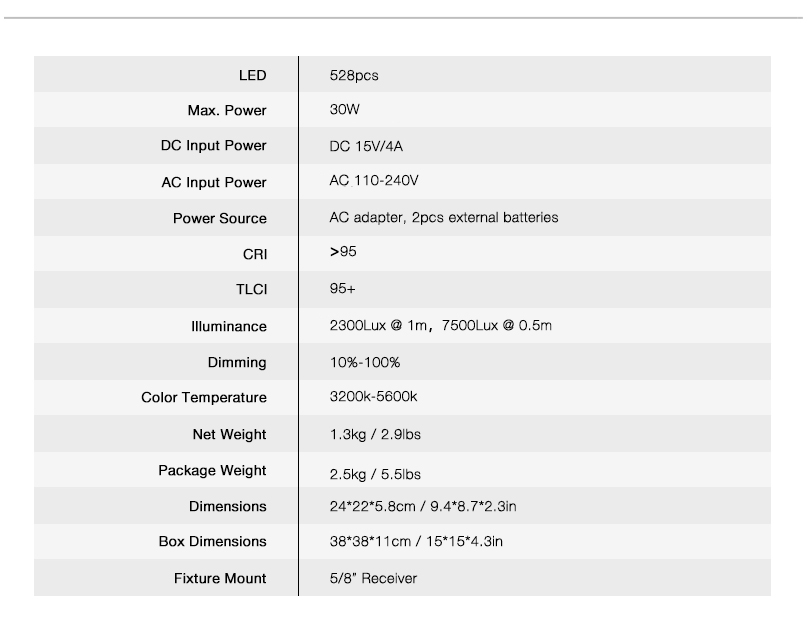Select the DC 15V/4A value
This screenshot has width=811, height=624.
tap(366, 146)
